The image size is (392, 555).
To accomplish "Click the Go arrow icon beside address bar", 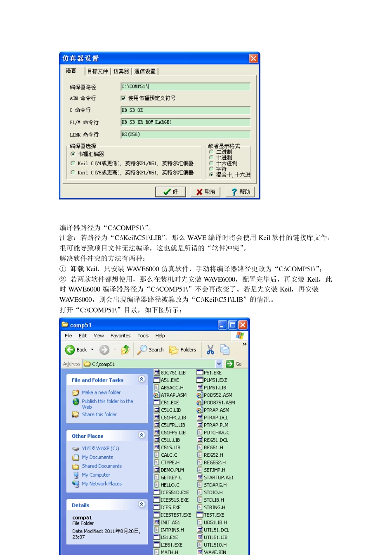I will click(230, 364).
